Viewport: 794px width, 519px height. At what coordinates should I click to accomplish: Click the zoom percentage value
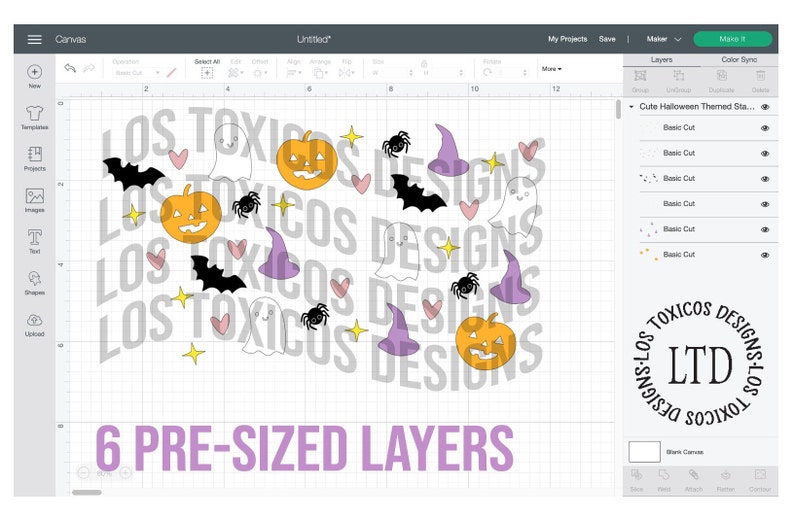104,473
